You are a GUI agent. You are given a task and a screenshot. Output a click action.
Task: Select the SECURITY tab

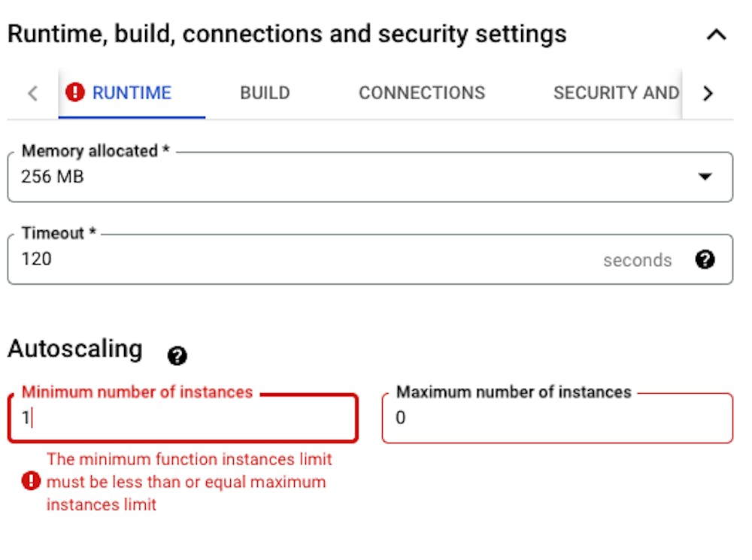[617, 92]
